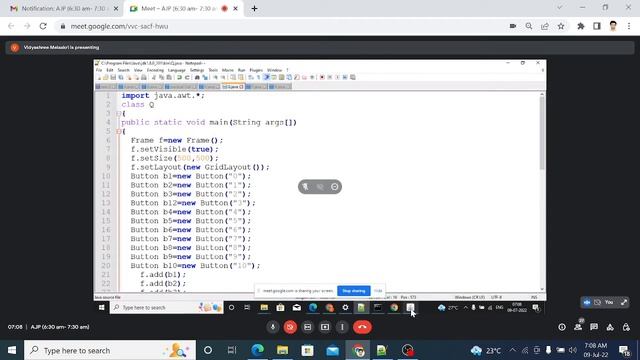This screenshot has height=360, width=640.
Task: Open the Windows notification center
Action: pos(624,350)
